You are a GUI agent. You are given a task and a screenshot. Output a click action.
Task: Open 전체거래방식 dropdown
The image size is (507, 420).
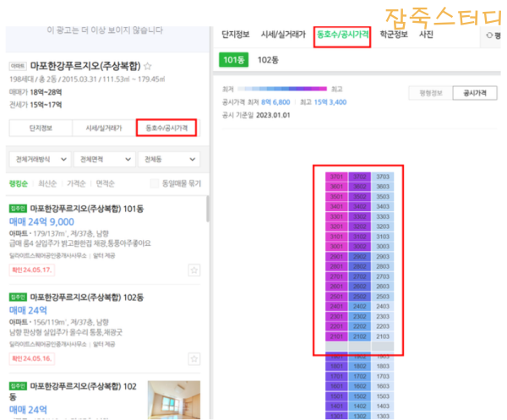coord(40,159)
